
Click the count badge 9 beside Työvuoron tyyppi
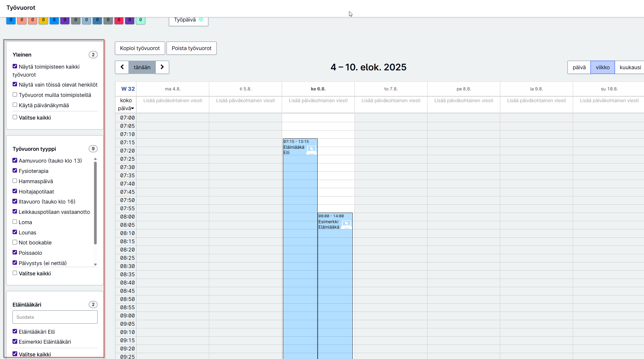(x=93, y=149)
